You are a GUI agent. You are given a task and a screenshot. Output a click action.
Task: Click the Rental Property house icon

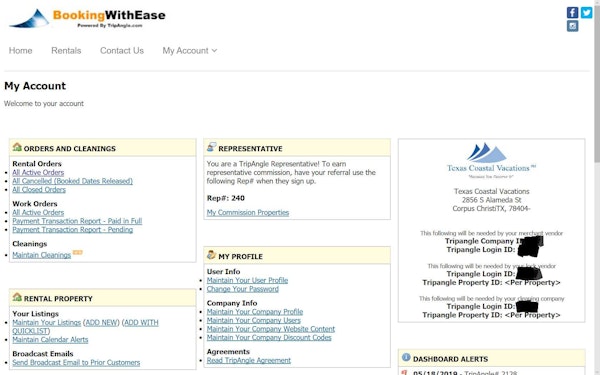coord(17,297)
